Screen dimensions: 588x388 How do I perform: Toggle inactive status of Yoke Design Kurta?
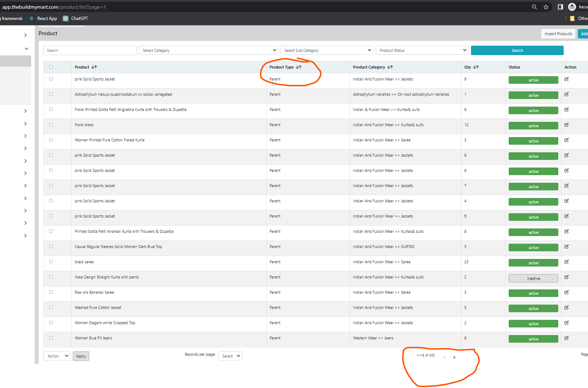[x=533, y=278]
